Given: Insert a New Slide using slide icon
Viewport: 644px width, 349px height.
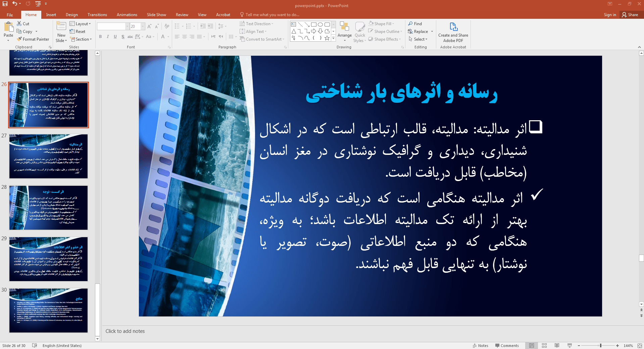Looking at the screenshot, I should coord(61,26).
